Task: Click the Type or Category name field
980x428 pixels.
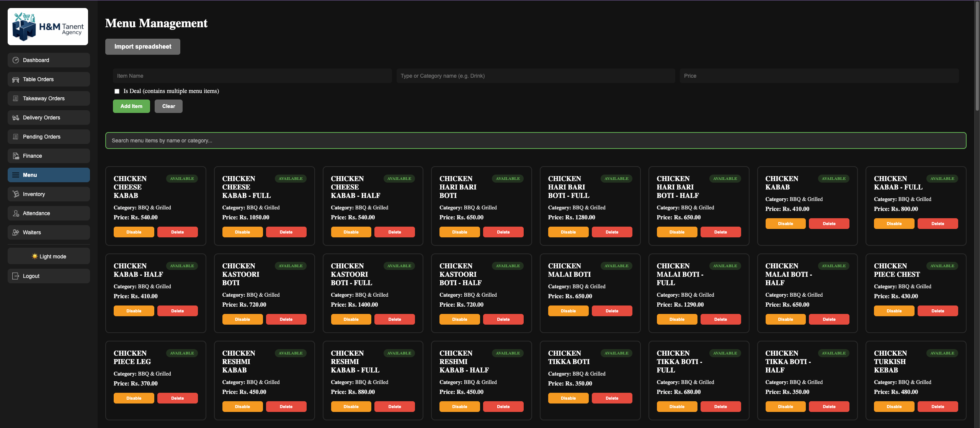Action: tap(536, 76)
